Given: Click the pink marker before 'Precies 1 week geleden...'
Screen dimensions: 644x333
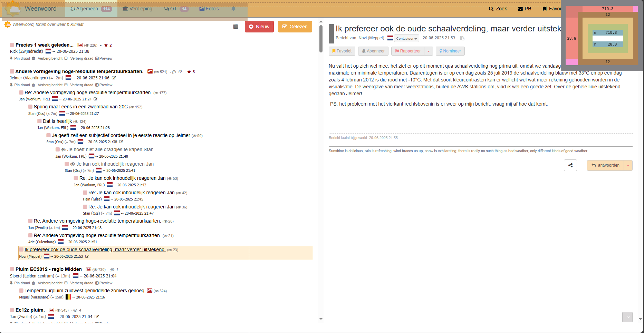Looking at the screenshot, I should (12, 45).
